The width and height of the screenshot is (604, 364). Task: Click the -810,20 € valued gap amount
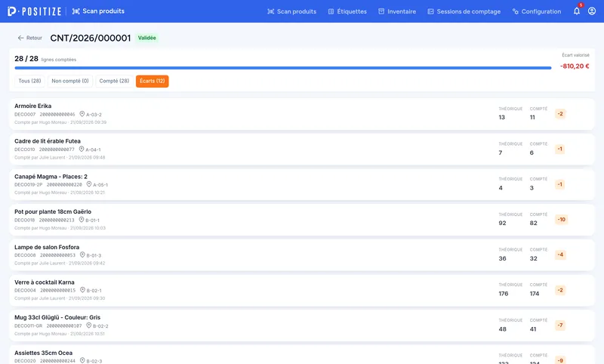(575, 66)
